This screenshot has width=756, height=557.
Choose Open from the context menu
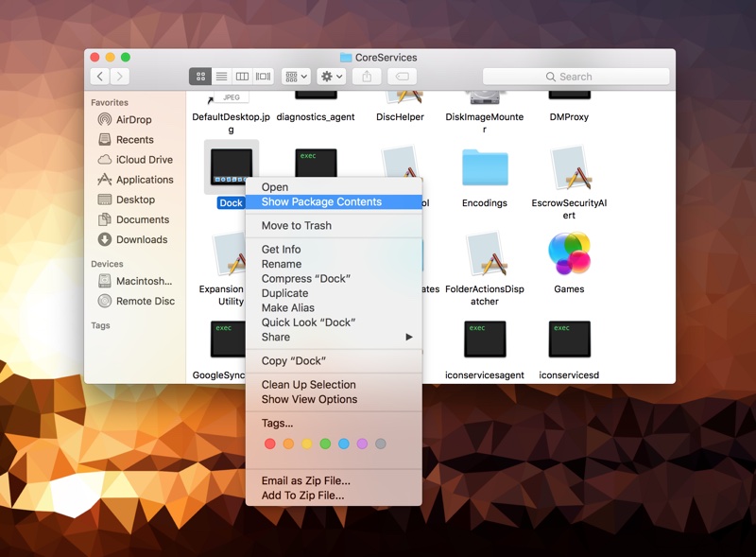pos(334,187)
